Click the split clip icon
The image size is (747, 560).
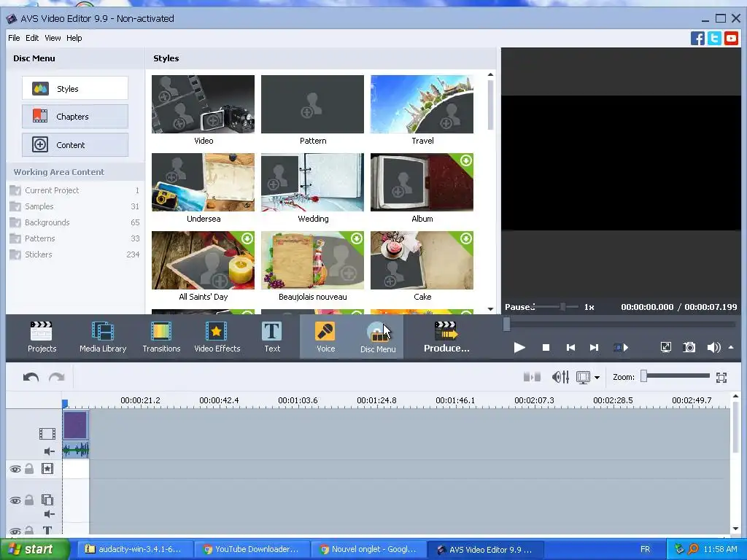[x=532, y=377]
